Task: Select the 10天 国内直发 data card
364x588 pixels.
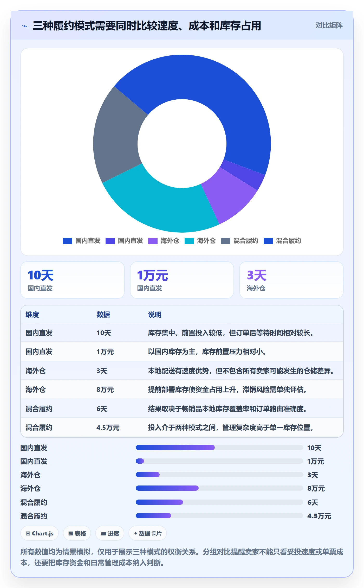Action: coord(73,280)
